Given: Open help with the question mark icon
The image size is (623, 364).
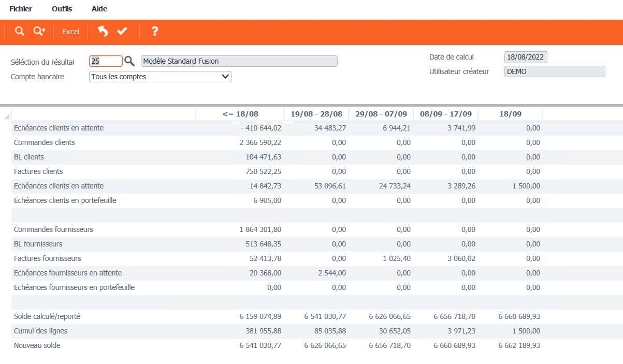Looking at the screenshot, I should coord(154,32).
